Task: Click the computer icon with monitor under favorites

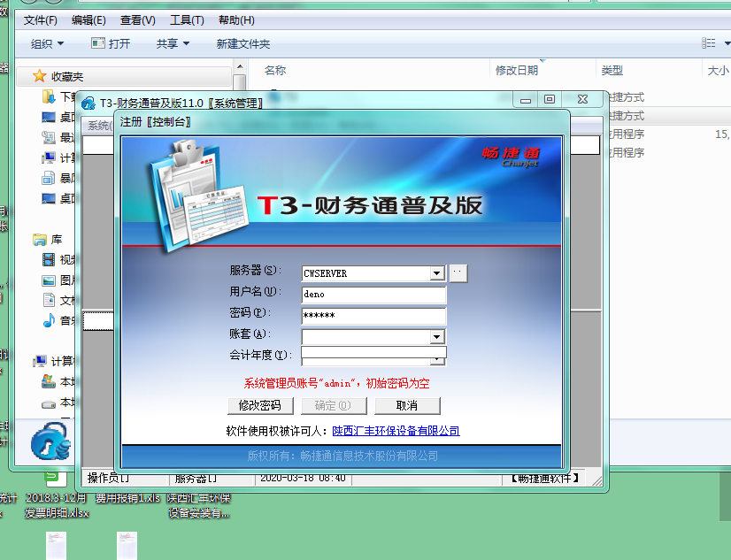Action: [x=49, y=157]
